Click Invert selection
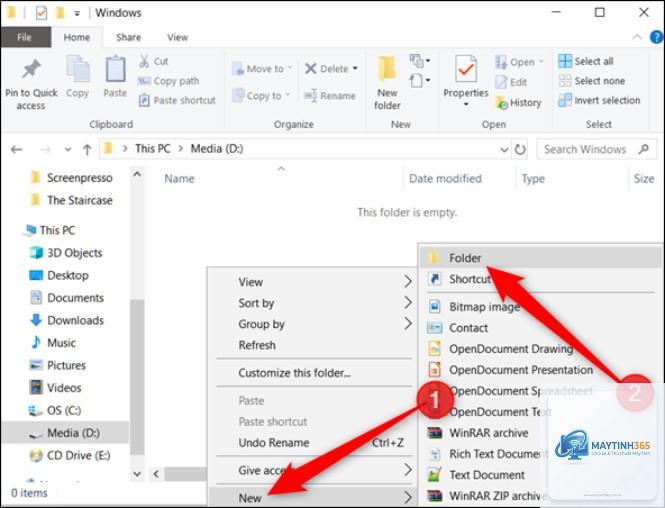 [599, 100]
